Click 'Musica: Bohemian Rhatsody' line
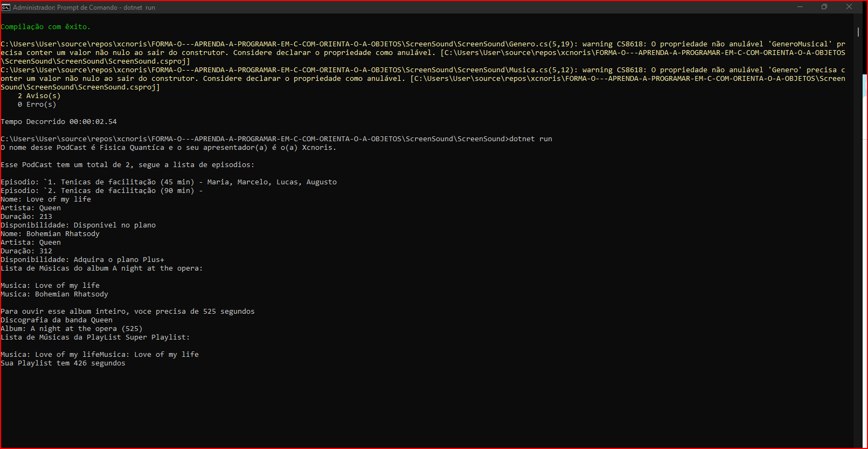The height and width of the screenshot is (449, 868). click(x=54, y=294)
